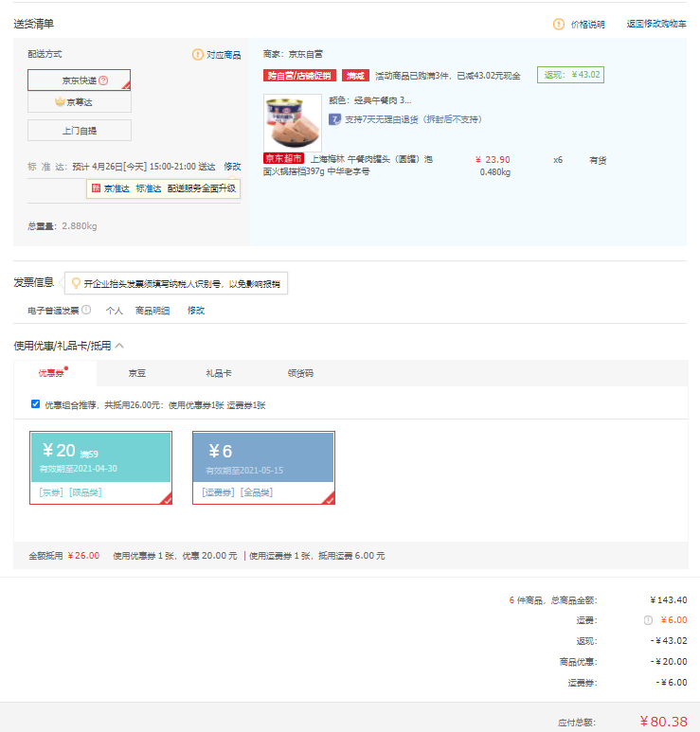This screenshot has width=700, height=732.
Task: Click the ¥23.90 product price
Action: coord(493,160)
